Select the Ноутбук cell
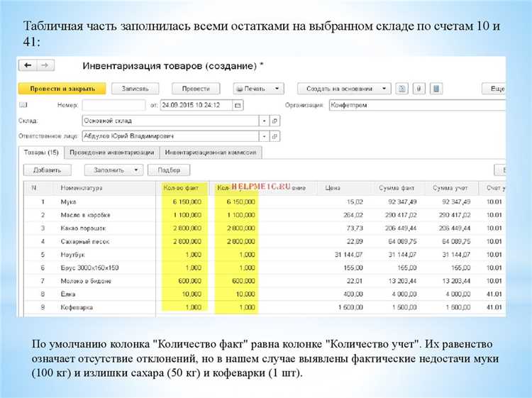The height and width of the screenshot is (398, 532). (72, 255)
